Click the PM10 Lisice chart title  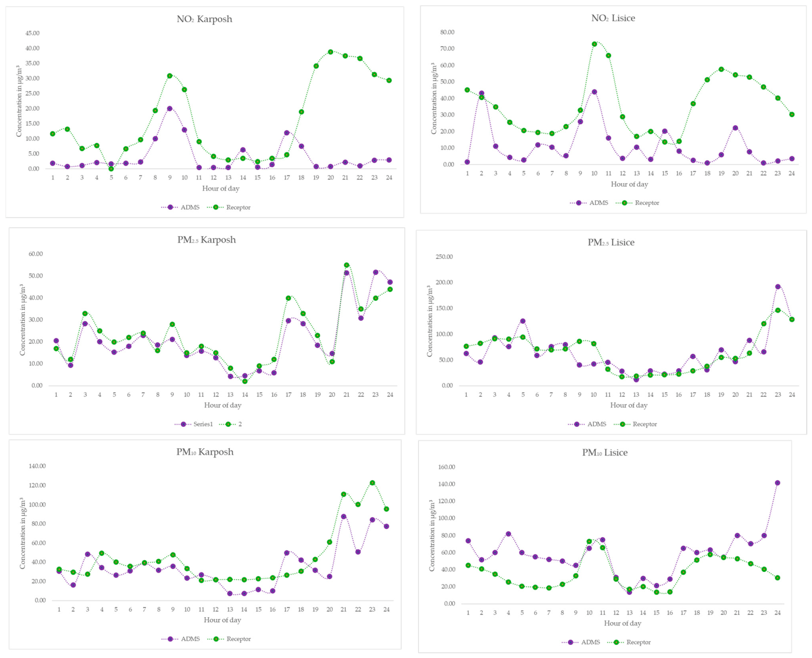[x=605, y=453]
